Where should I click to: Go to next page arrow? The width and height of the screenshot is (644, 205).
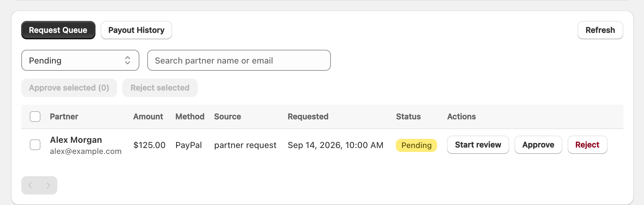point(48,185)
